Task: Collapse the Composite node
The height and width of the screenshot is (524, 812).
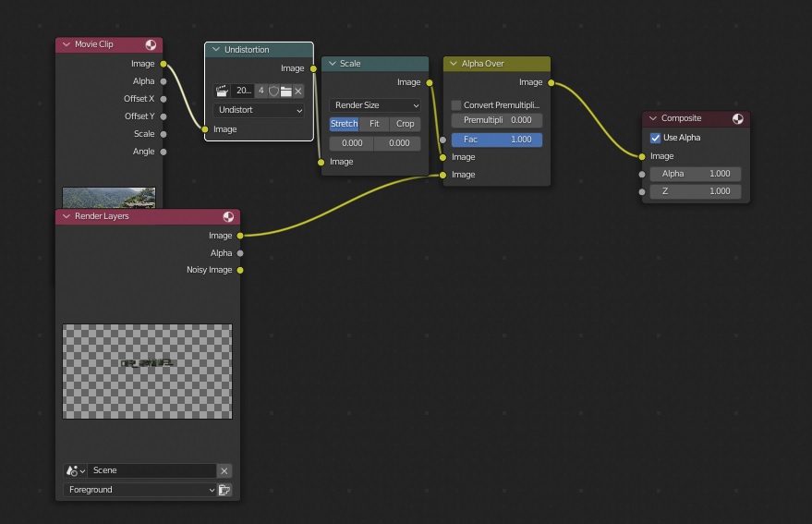Action: 653,118
